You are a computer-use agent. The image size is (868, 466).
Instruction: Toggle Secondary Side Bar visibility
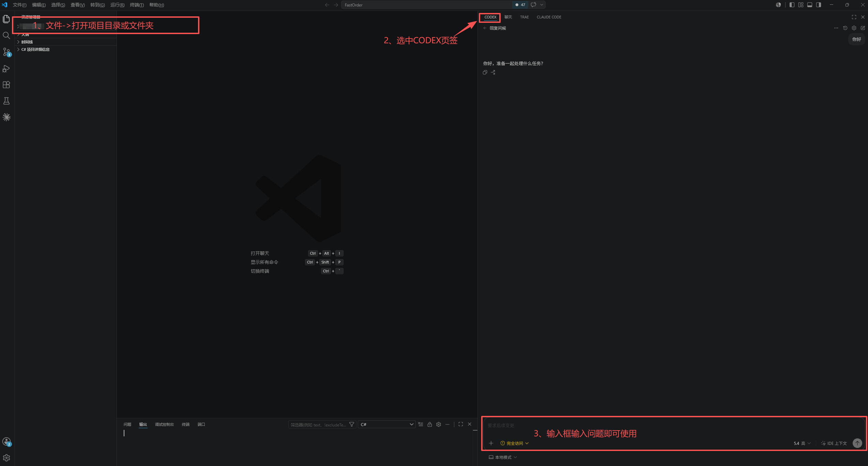pos(819,5)
